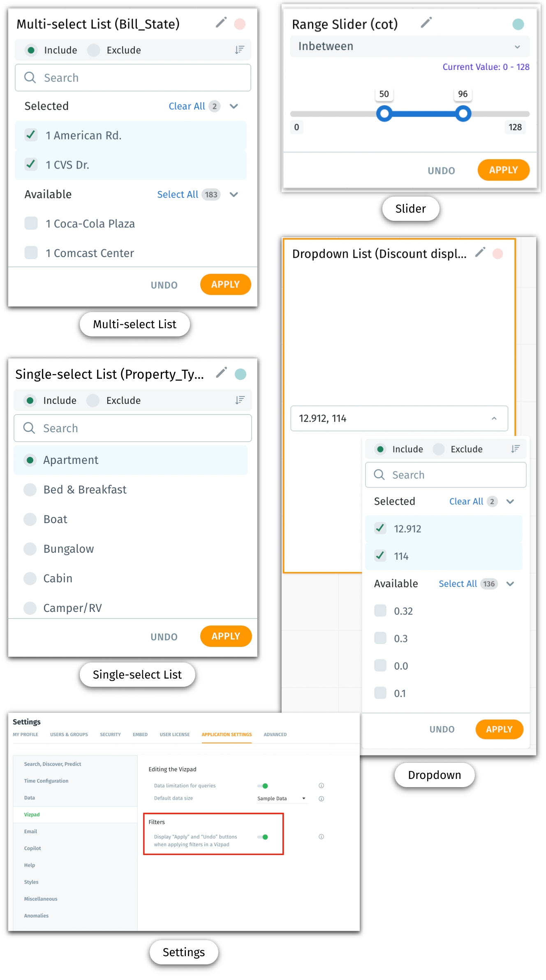Screen dimensions: 546x980
Task: Open the Inbetween condition dropdown
Action: click(409, 46)
